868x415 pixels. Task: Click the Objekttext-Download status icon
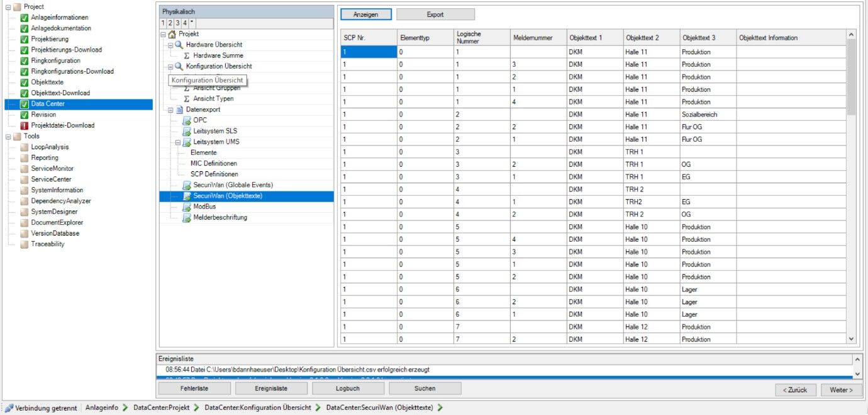(x=24, y=93)
